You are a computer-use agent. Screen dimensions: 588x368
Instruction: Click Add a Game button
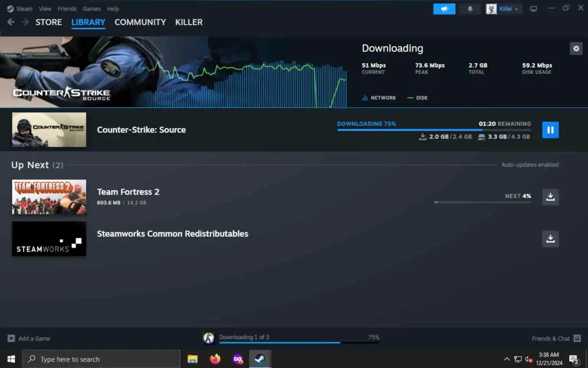tap(29, 339)
